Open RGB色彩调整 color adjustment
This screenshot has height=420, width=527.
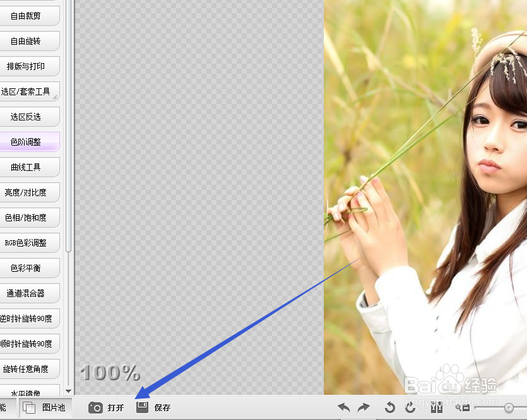coord(29,243)
